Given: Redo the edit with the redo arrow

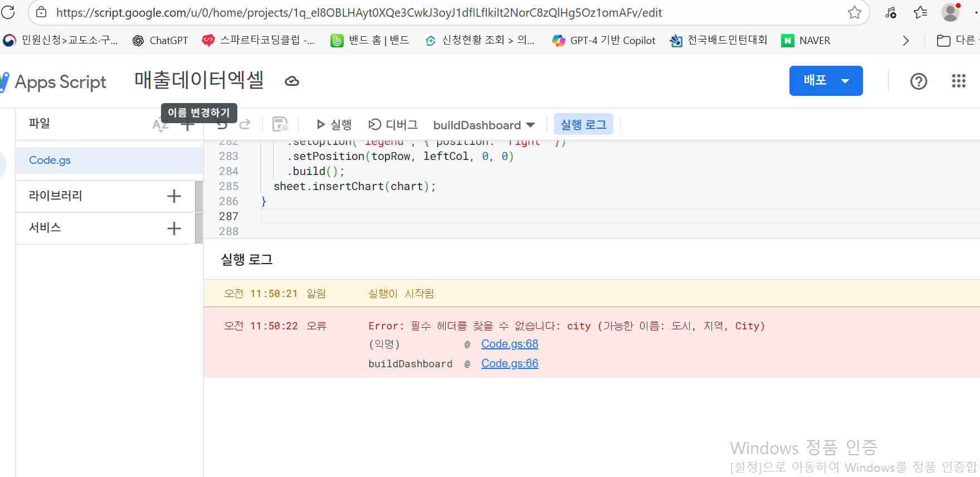Looking at the screenshot, I should (245, 124).
